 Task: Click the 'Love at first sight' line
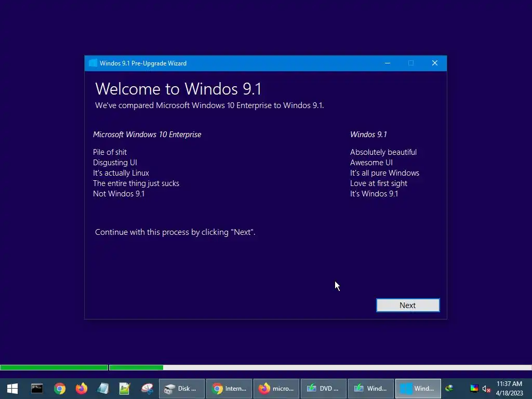[379, 183]
